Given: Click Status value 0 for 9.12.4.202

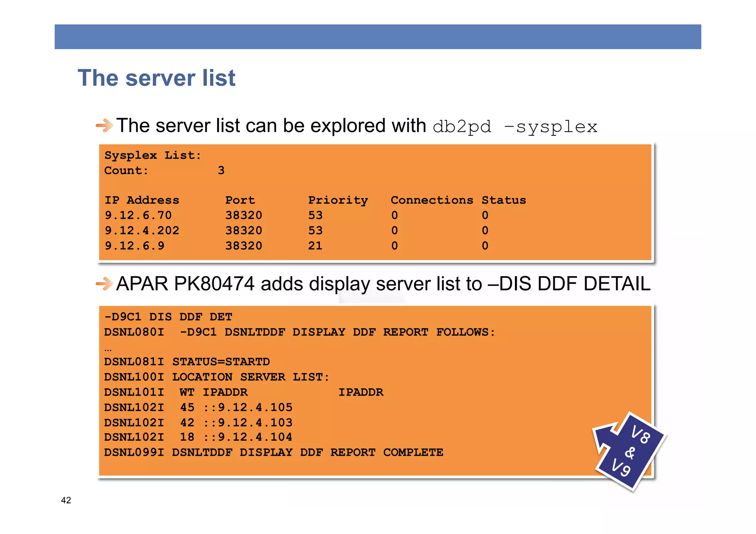Looking at the screenshot, I should pos(485,230).
